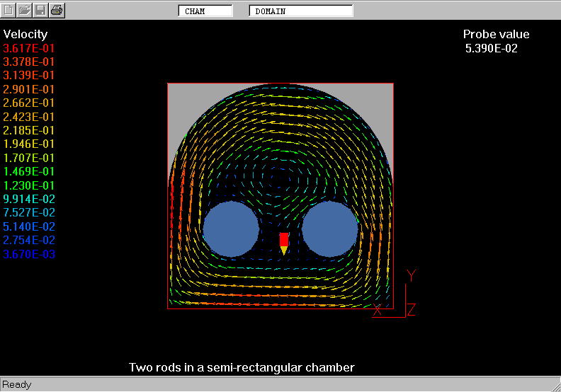Click the minimum legend value 3.670E-03

click(x=29, y=254)
